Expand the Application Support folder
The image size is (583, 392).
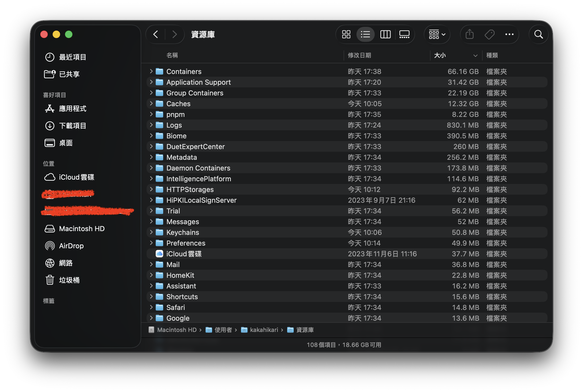[x=151, y=82]
